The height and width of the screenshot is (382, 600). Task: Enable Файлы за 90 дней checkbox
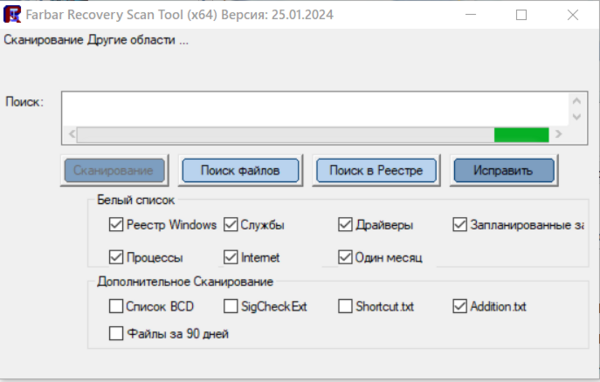[116, 333]
